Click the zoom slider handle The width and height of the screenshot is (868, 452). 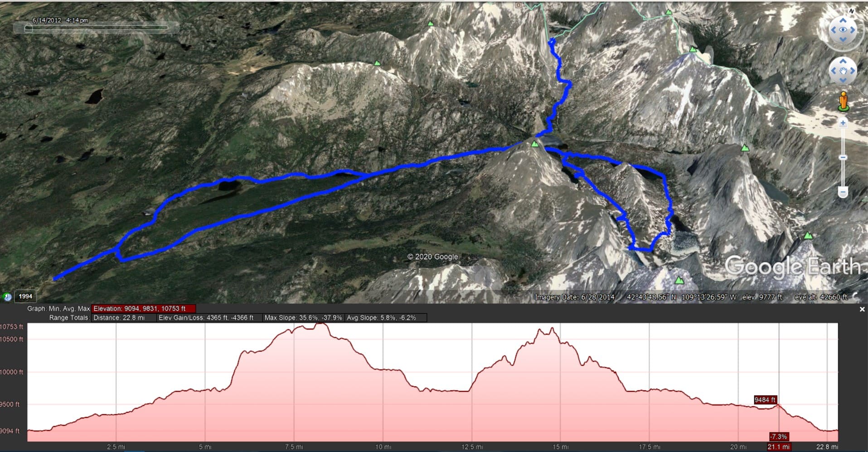coord(843,157)
